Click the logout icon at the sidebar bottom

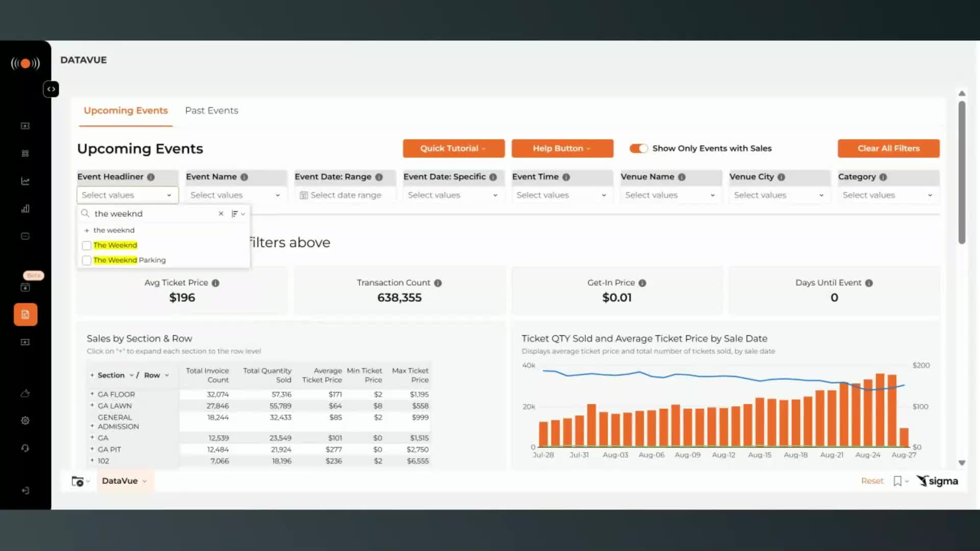click(x=25, y=491)
